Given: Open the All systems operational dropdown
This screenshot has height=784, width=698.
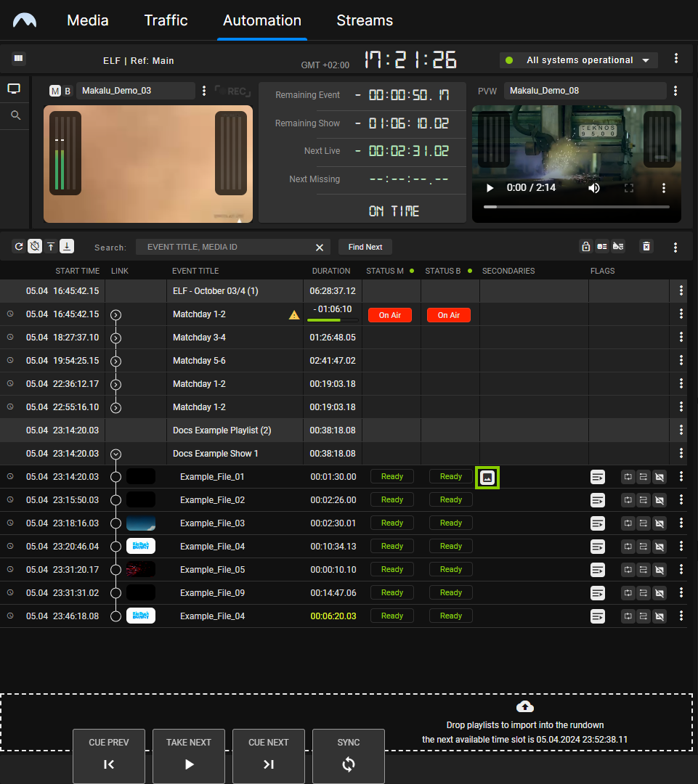Looking at the screenshot, I should 579,60.
